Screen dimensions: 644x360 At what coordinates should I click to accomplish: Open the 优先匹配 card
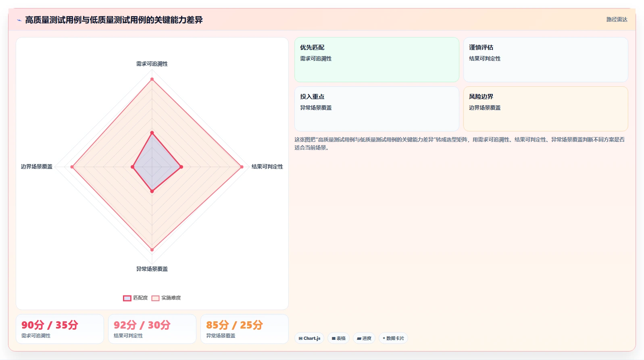click(x=377, y=60)
